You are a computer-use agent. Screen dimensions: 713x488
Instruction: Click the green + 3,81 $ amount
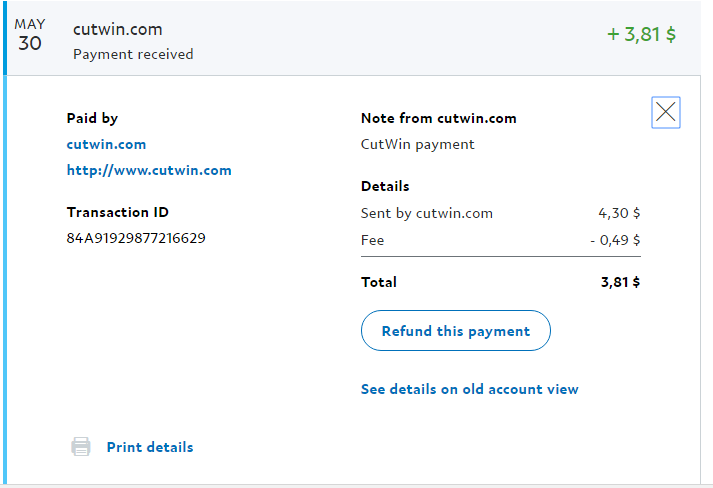(641, 34)
